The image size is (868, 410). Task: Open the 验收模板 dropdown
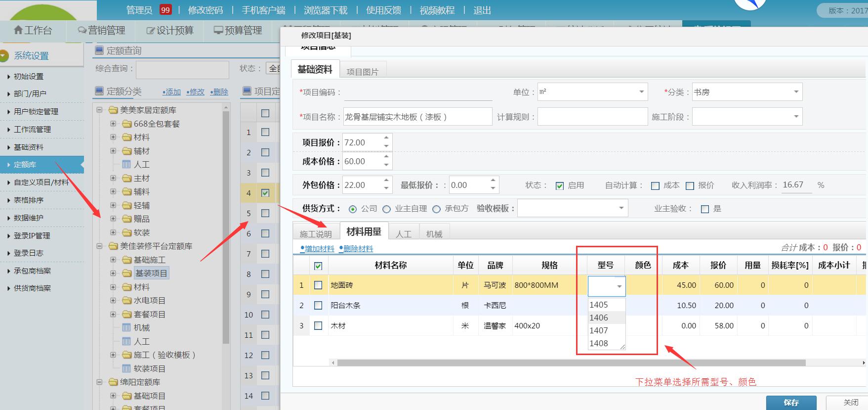pyautogui.click(x=572, y=208)
